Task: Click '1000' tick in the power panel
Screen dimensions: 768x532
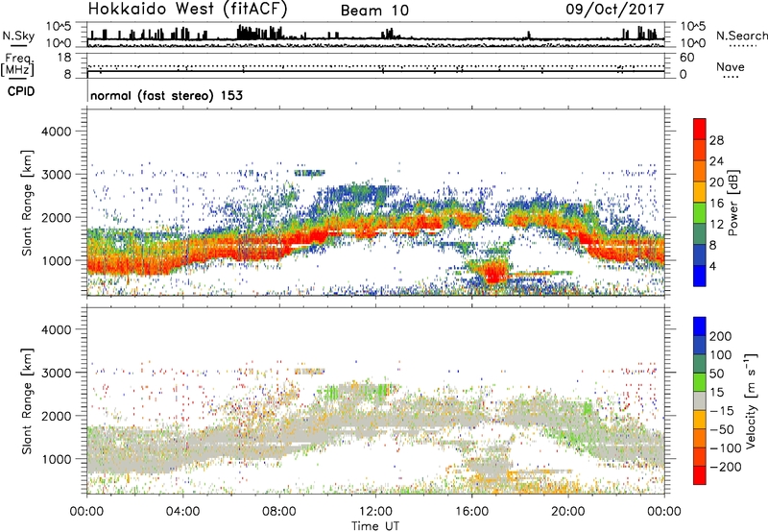Action: coord(57,260)
